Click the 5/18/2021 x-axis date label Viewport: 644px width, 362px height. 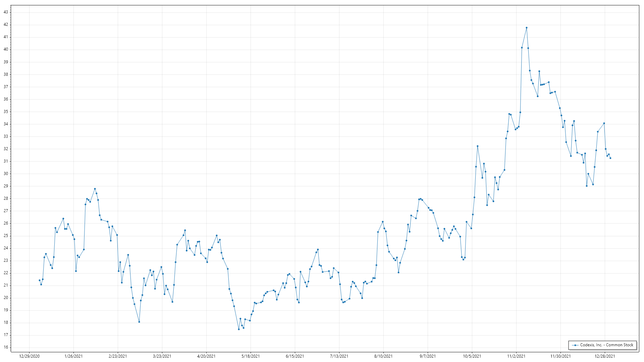[251, 356]
